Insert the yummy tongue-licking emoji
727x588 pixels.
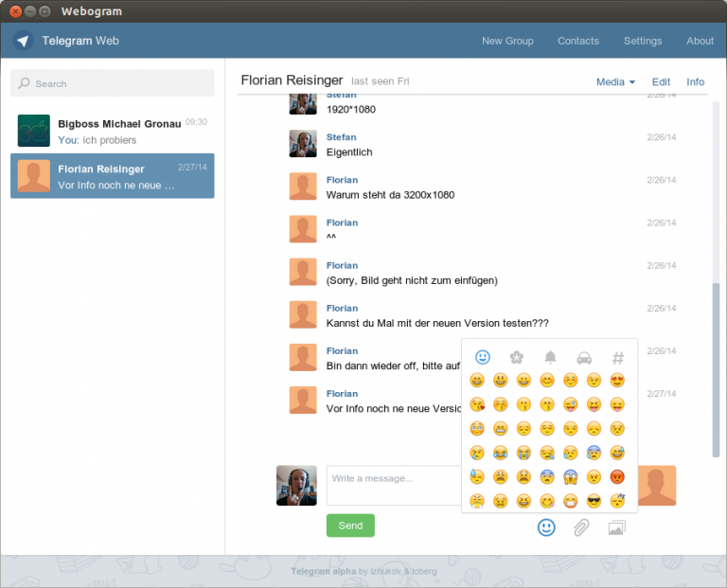547,501
